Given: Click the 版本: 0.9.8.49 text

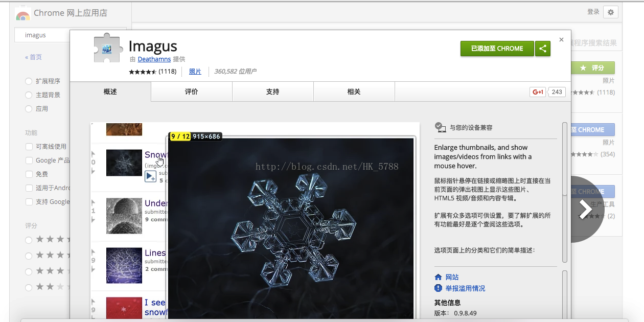Looking at the screenshot, I should (x=455, y=313).
